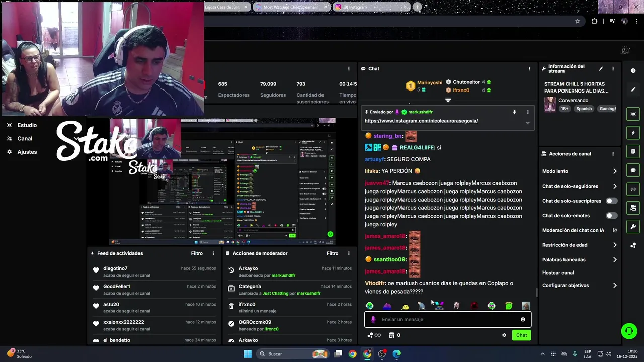The height and width of the screenshot is (362, 644).
Task: Click the document notes icon in right sidebar
Action: (x=633, y=151)
